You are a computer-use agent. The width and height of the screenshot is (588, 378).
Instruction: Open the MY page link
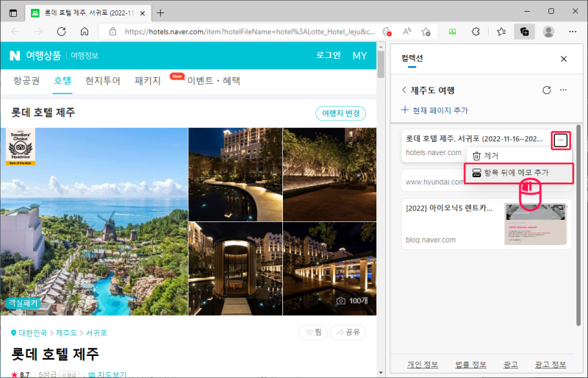click(359, 56)
